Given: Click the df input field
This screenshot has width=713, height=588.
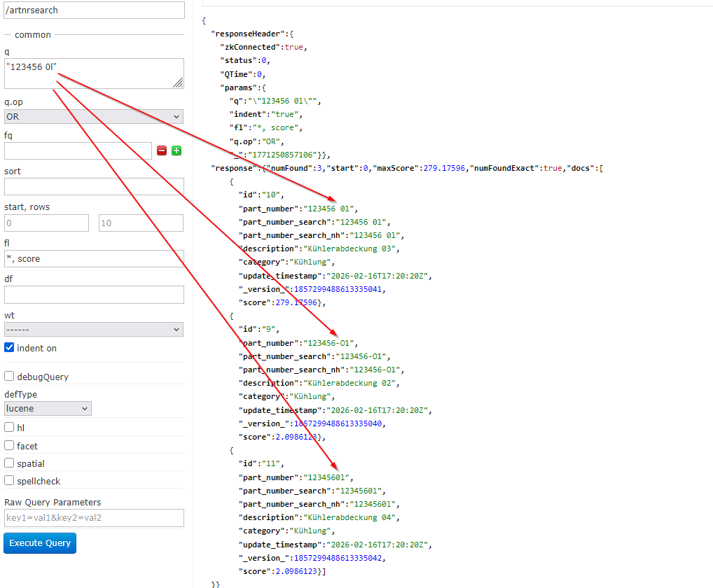Looking at the screenshot, I should pos(94,294).
